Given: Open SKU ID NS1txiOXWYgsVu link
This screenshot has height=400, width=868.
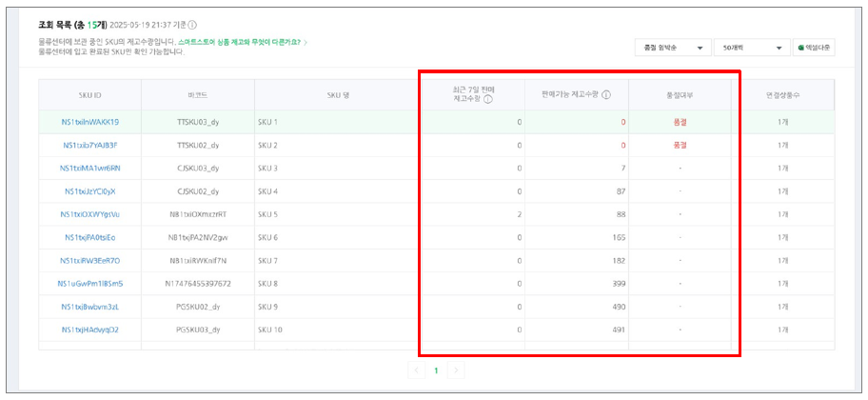Looking at the screenshot, I should [89, 214].
